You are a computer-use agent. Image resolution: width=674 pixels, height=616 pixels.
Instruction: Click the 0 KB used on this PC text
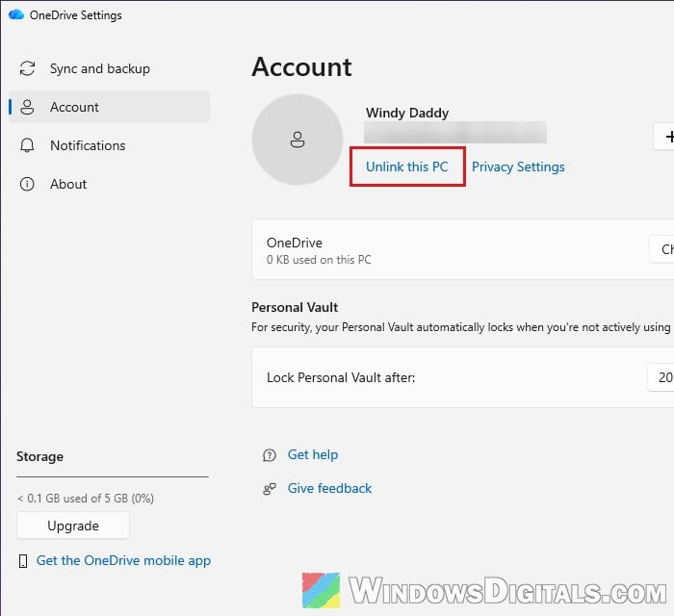point(319,260)
